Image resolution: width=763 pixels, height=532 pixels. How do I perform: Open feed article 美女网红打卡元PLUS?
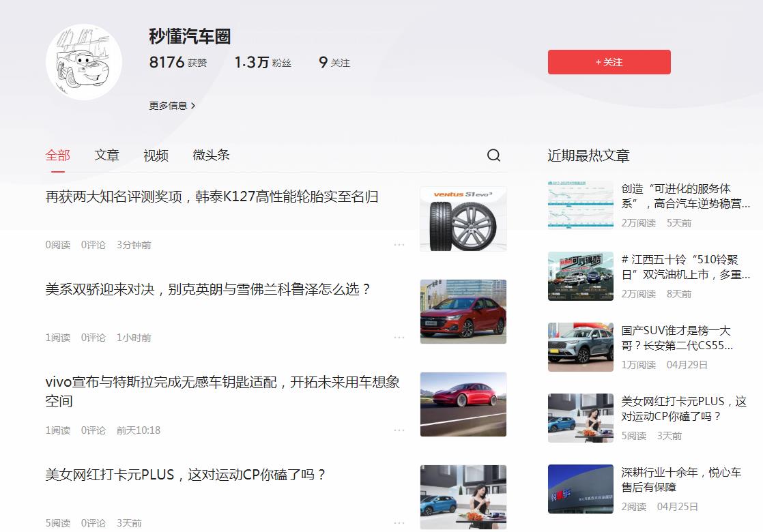click(186, 475)
